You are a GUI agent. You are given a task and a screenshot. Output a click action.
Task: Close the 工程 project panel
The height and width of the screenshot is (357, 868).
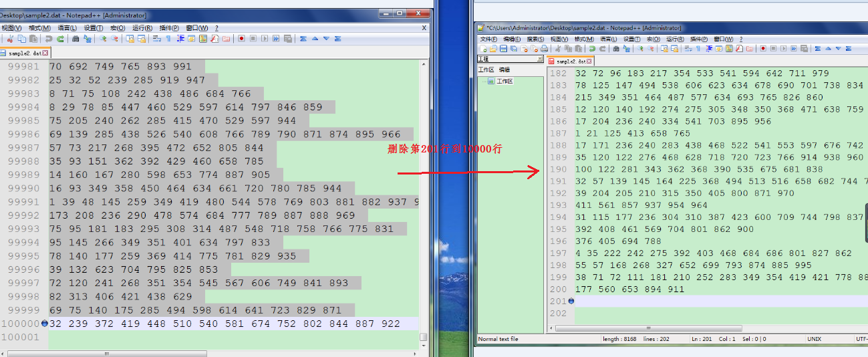point(540,59)
